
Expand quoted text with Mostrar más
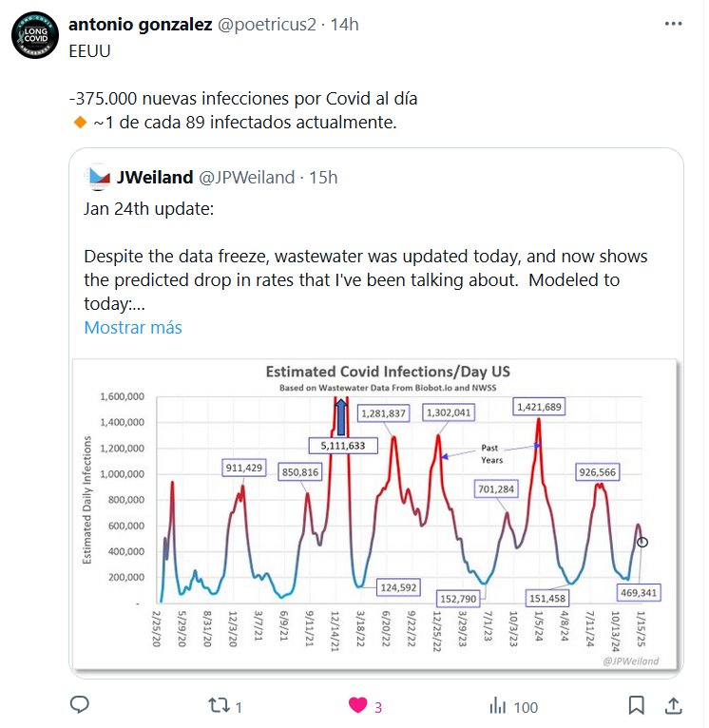pos(133,327)
